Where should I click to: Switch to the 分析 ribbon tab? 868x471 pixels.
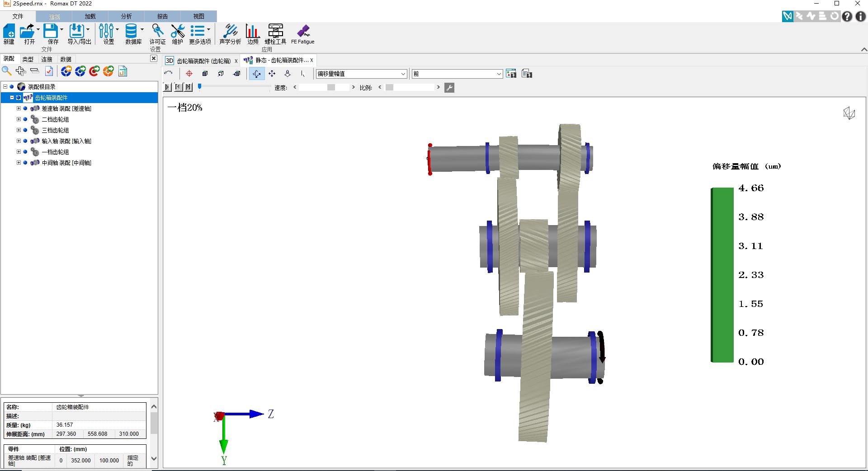(x=127, y=16)
